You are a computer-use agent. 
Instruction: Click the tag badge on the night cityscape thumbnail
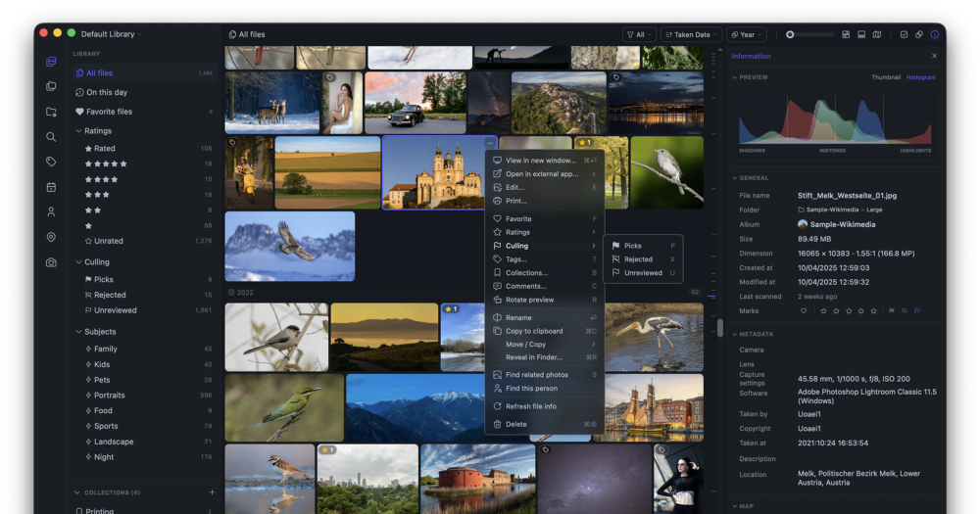[616, 77]
